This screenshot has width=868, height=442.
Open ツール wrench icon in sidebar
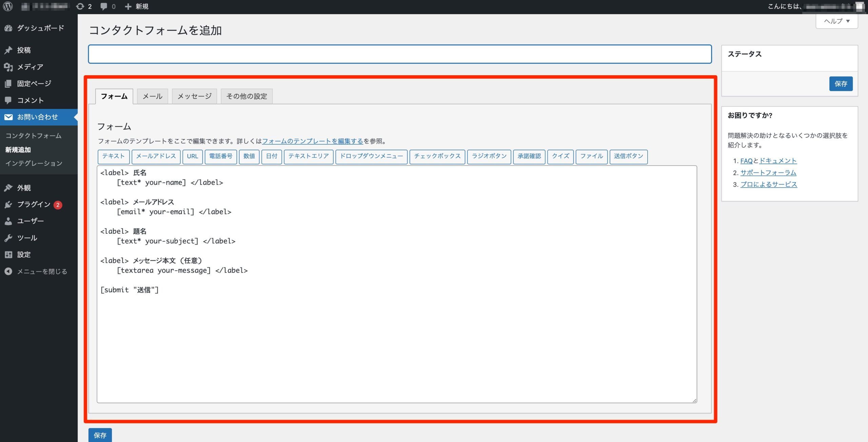tap(8, 238)
